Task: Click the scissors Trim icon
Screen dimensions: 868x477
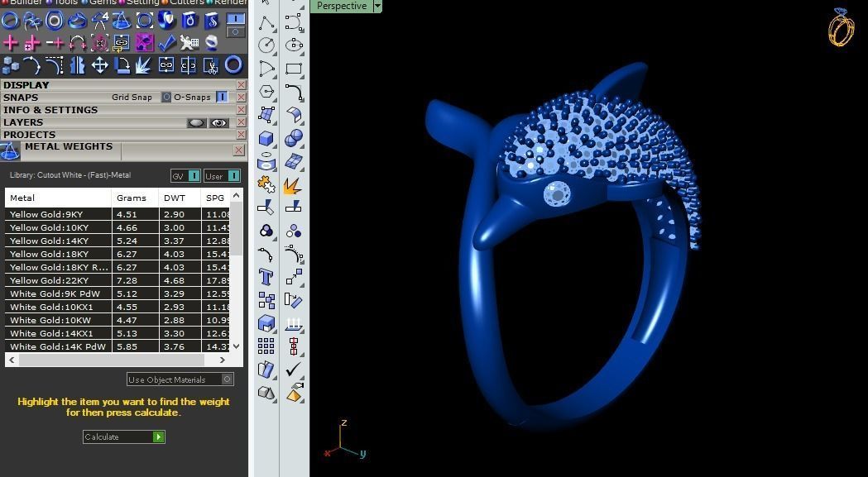Action: click(x=211, y=65)
